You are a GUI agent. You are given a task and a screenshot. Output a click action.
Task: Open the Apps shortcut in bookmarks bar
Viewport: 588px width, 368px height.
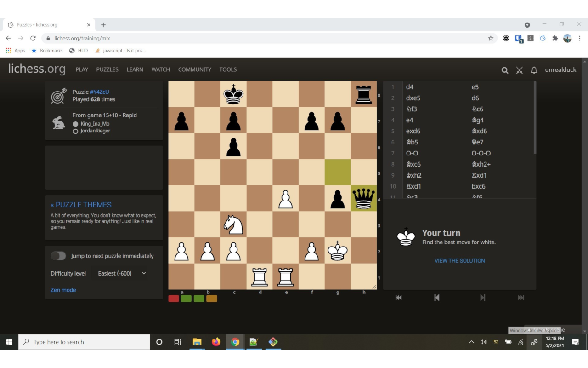click(15, 50)
